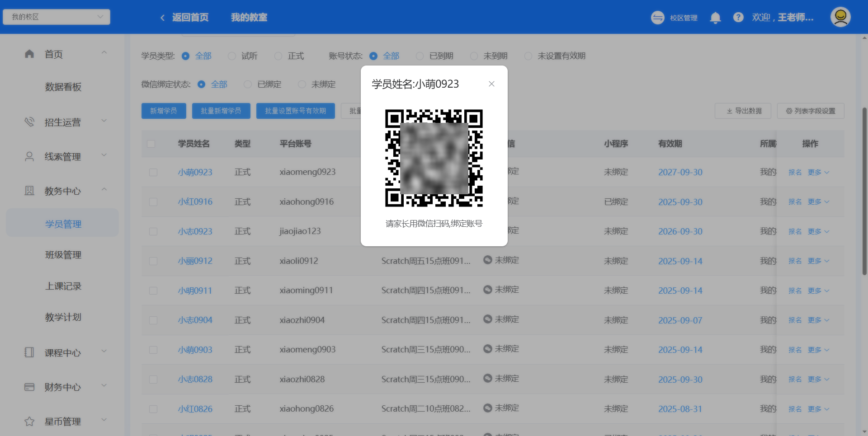Click the user avatar icon
The image size is (868, 436).
click(x=840, y=17)
